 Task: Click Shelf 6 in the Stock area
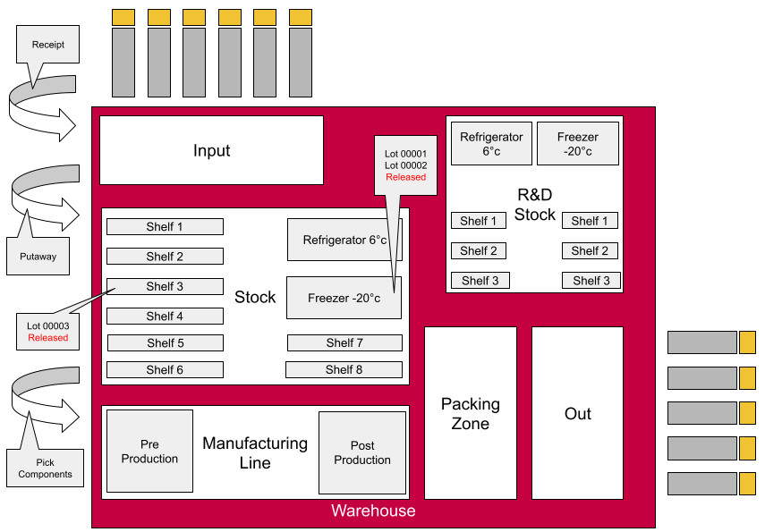click(165, 370)
